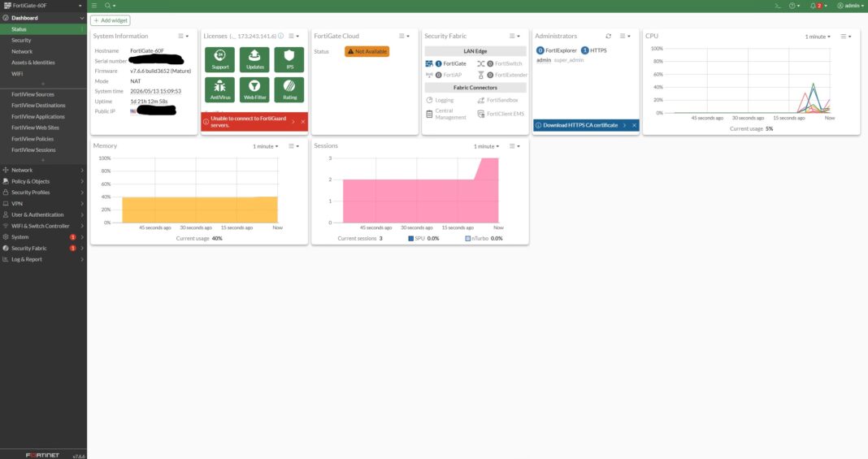Click the Logging connector icon
Viewport: 868px width, 459px height.
429,100
